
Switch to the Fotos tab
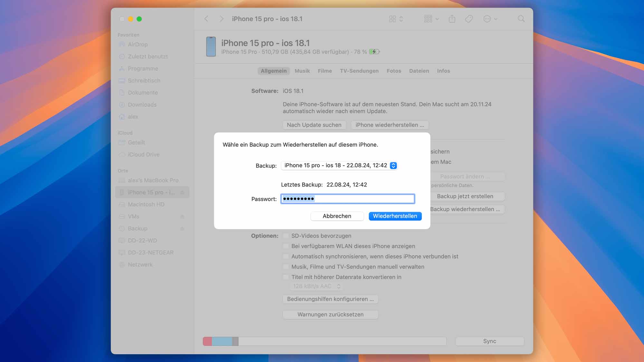(394, 71)
